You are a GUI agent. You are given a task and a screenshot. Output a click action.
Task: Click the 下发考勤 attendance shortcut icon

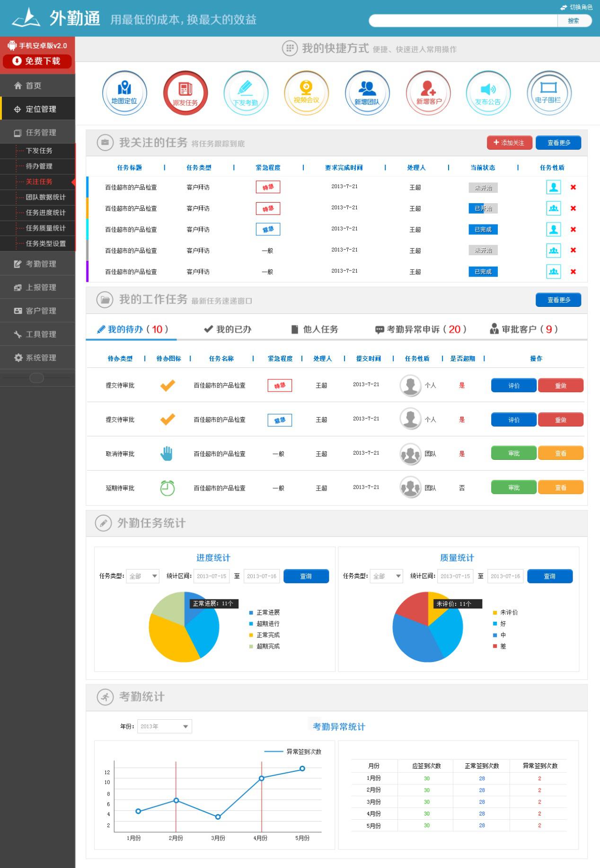(x=246, y=93)
